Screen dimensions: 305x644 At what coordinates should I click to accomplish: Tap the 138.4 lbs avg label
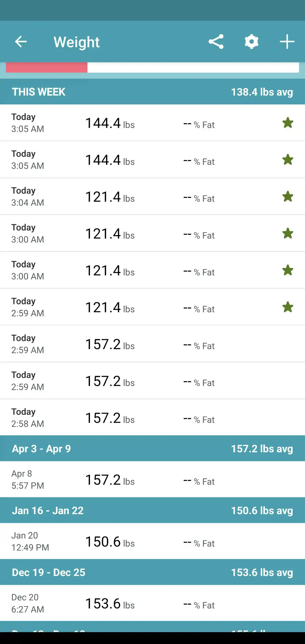[x=262, y=92]
